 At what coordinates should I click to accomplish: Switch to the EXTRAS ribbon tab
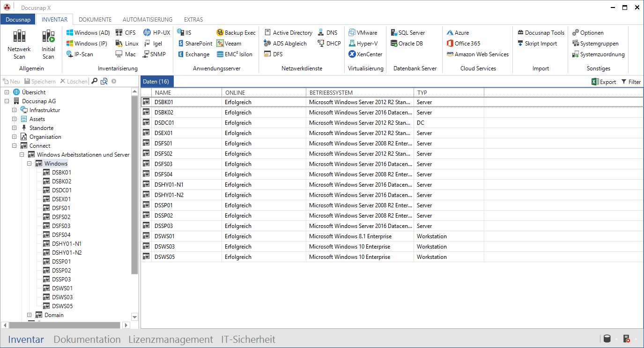pos(193,19)
